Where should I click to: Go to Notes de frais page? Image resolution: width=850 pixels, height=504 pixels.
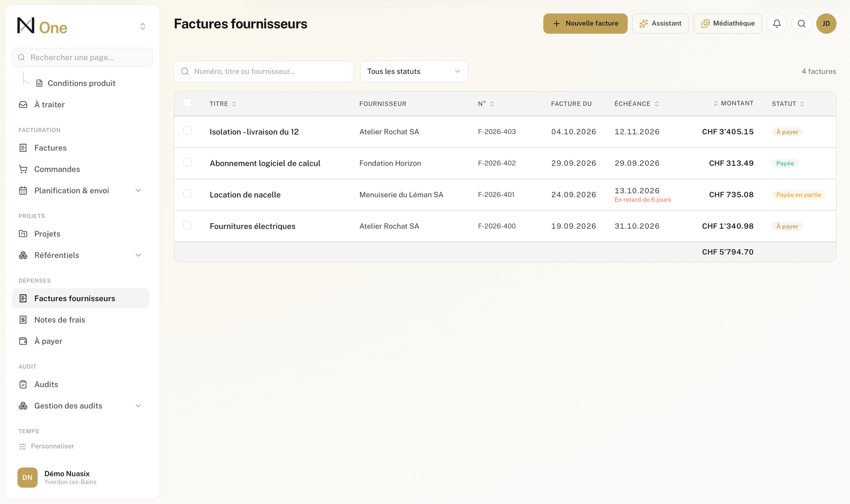pyautogui.click(x=81, y=320)
